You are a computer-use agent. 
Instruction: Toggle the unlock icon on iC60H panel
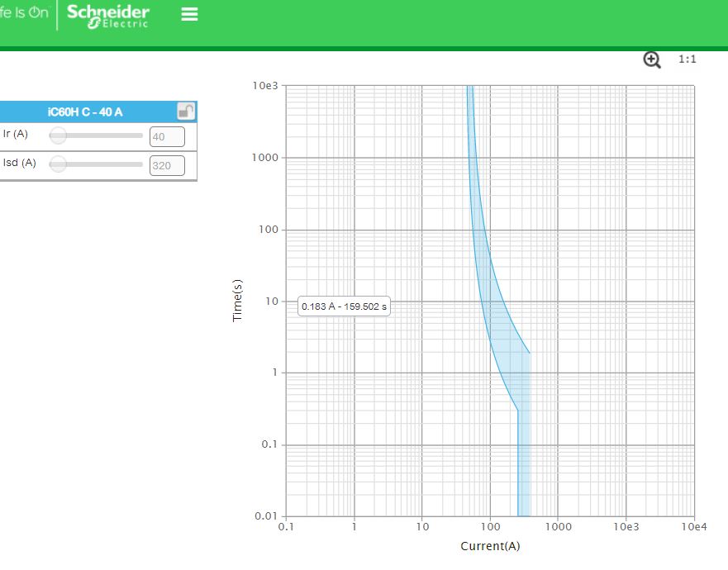pos(186,112)
